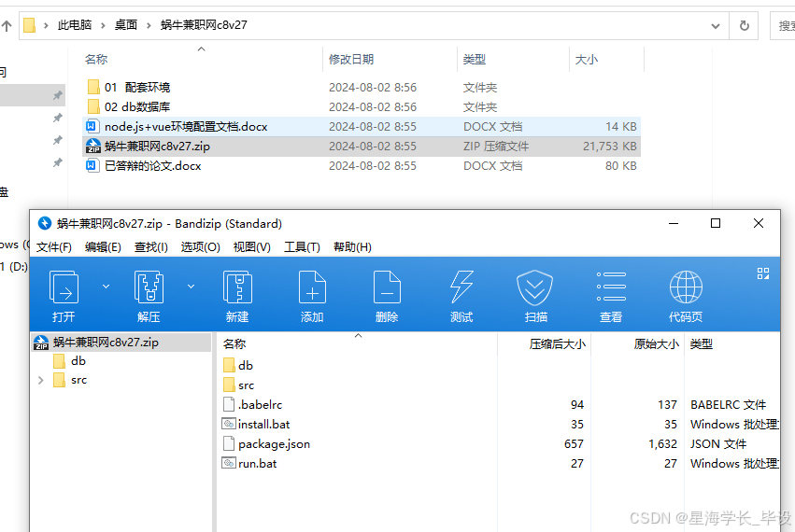Click the chevron after 桌面 in address bar
795x532 pixels.
click(x=149, y=25)
